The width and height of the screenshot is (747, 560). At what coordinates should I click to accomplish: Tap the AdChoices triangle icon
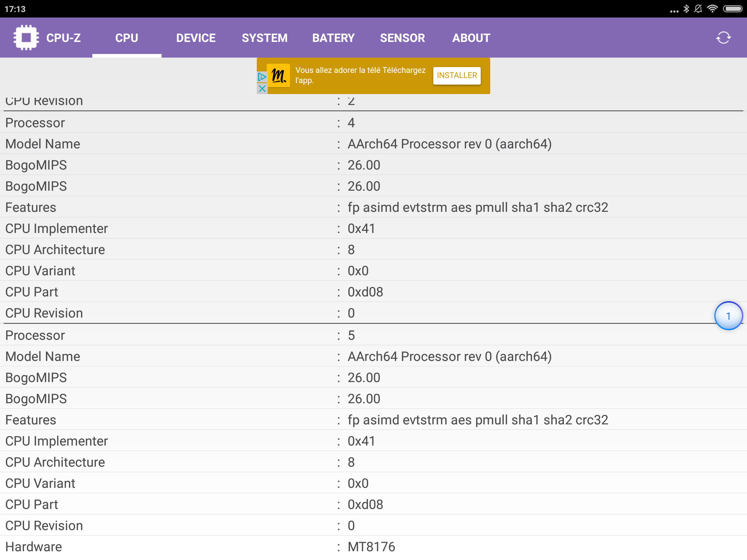[x=262, y=77]
